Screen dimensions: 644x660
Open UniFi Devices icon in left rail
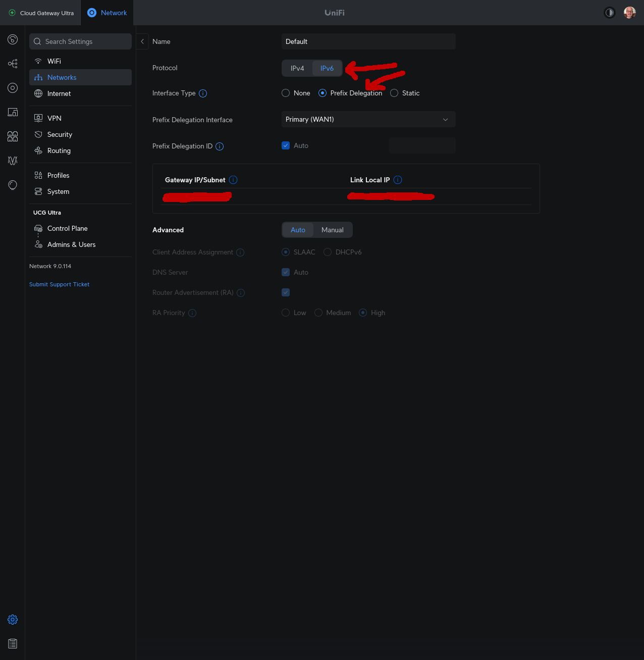13,88
